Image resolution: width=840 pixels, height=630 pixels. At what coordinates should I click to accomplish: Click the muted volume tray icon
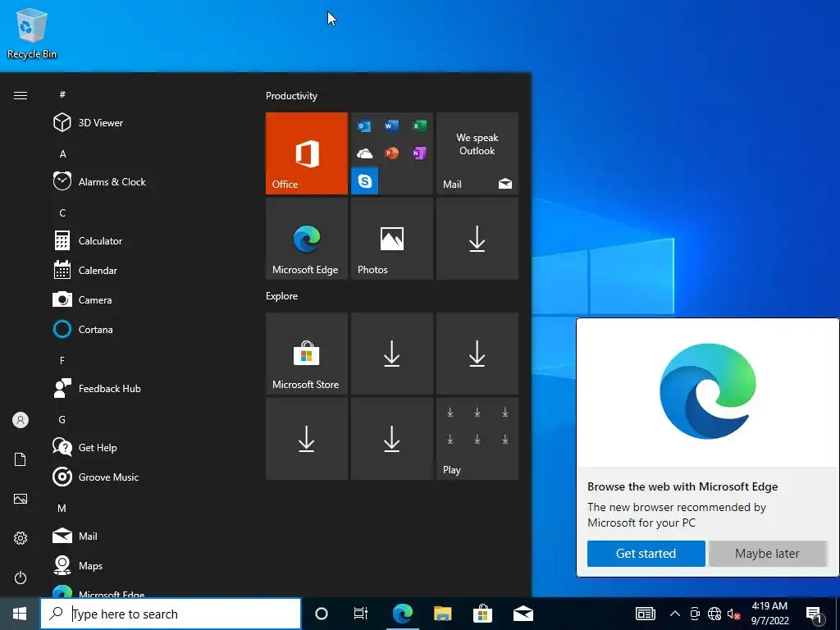[x=733, y=614]
